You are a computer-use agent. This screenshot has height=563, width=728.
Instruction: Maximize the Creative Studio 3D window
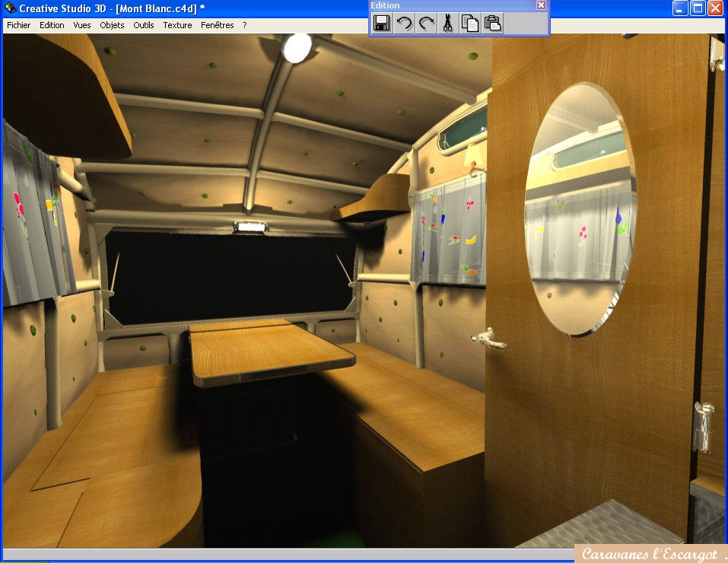tap(698, 8)
